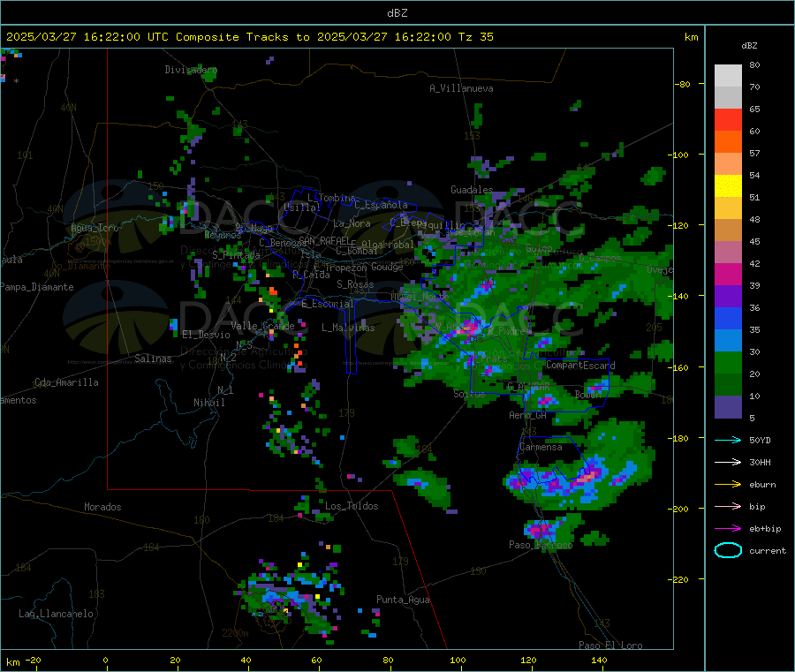Select the bright yellow swatch in dBZ scale
This screenshot has width=795, height=672.
coord(728,186)
